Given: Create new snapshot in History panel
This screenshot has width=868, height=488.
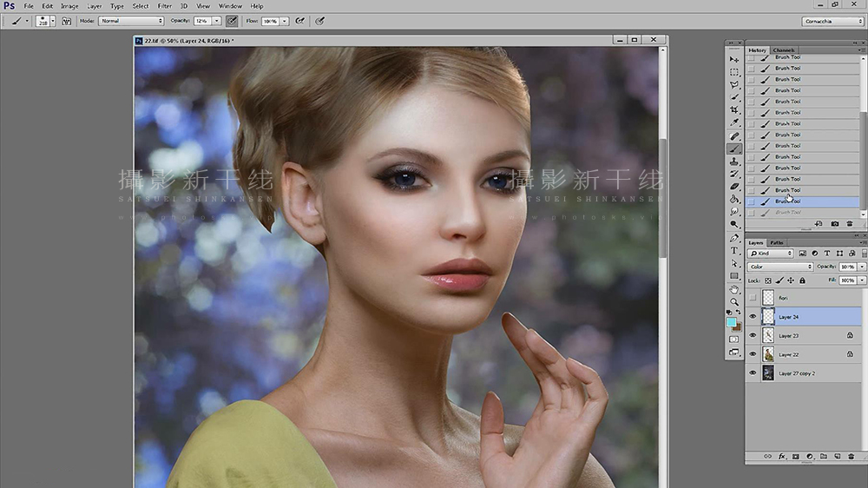Looking at the screenshot, I should (834, 224).
